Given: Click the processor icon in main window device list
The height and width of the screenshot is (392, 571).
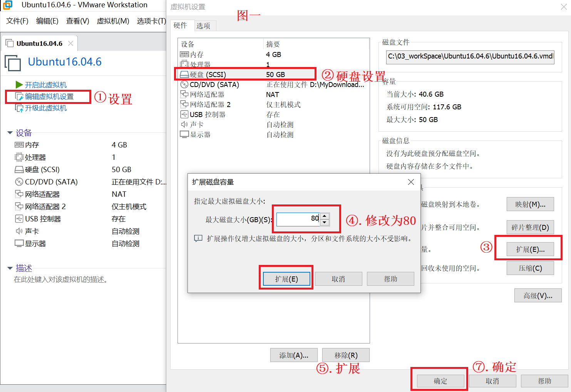Looking at the screenshot, I should (19, 157).
